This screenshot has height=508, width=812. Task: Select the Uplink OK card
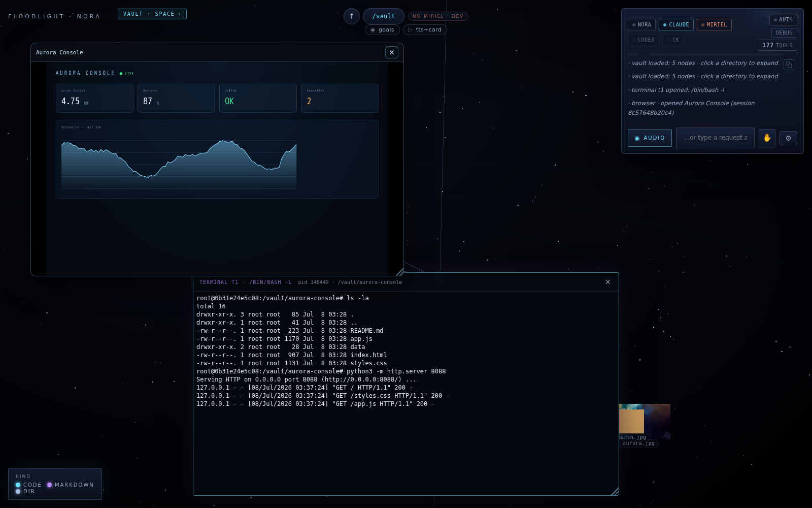click(258, 98)
